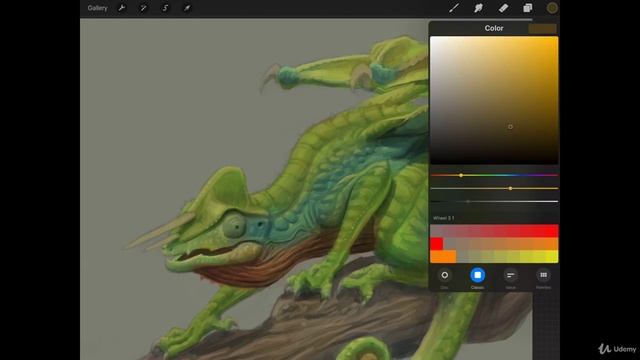Viewport: 640px width, 360px height.
Task: Select the Eraser tool
Action: pos(503,8)
